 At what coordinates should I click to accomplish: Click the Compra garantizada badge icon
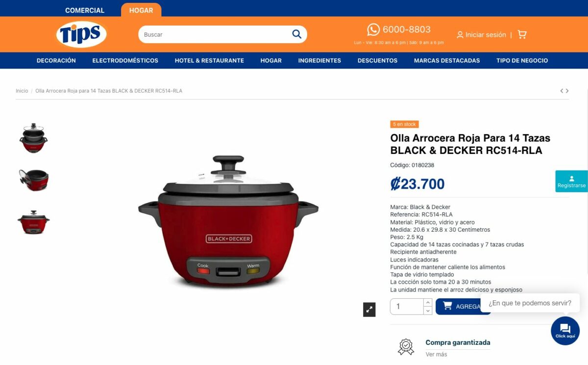click(406, 346)
